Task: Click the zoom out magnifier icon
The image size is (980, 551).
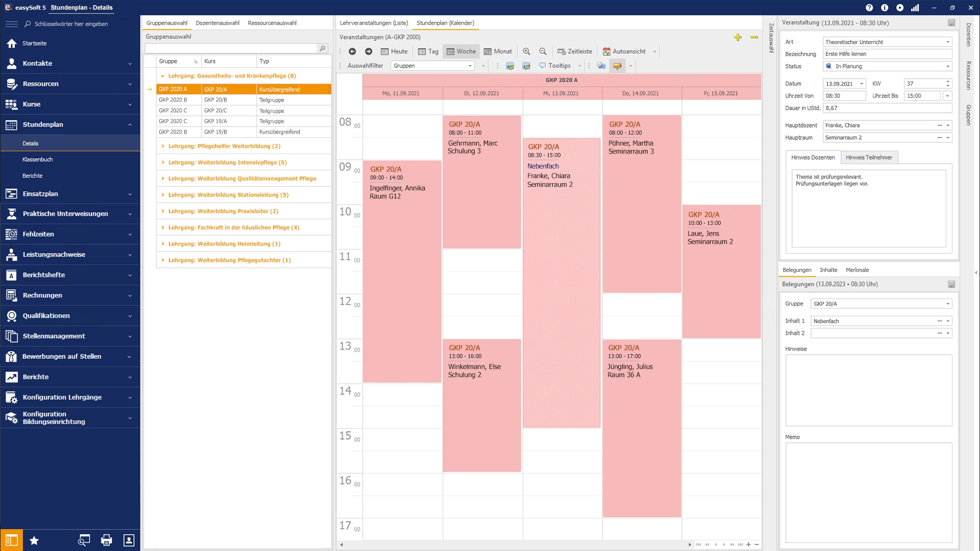Action: pos(543,52)
